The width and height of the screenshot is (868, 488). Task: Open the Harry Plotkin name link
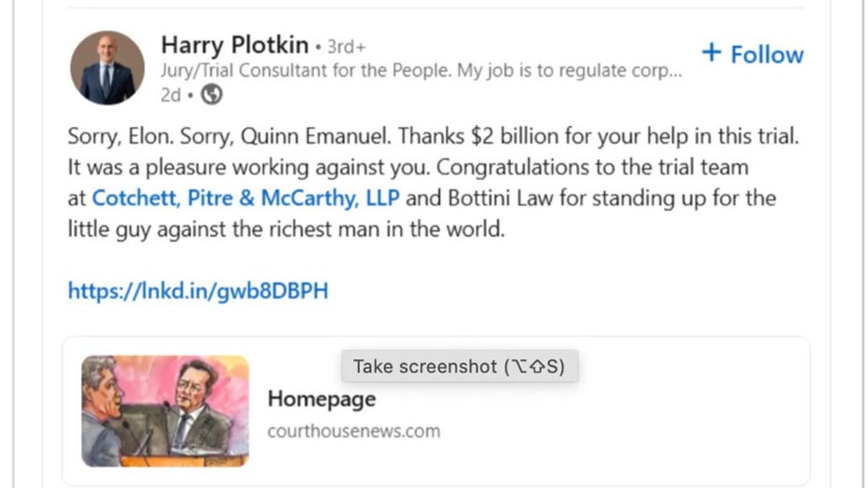tap(233, 45)
